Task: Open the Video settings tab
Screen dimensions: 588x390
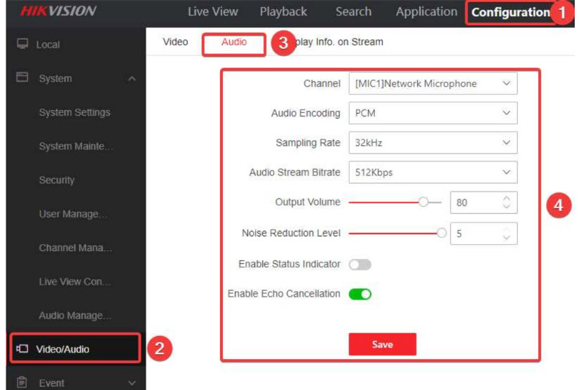Action: point(175,42)
